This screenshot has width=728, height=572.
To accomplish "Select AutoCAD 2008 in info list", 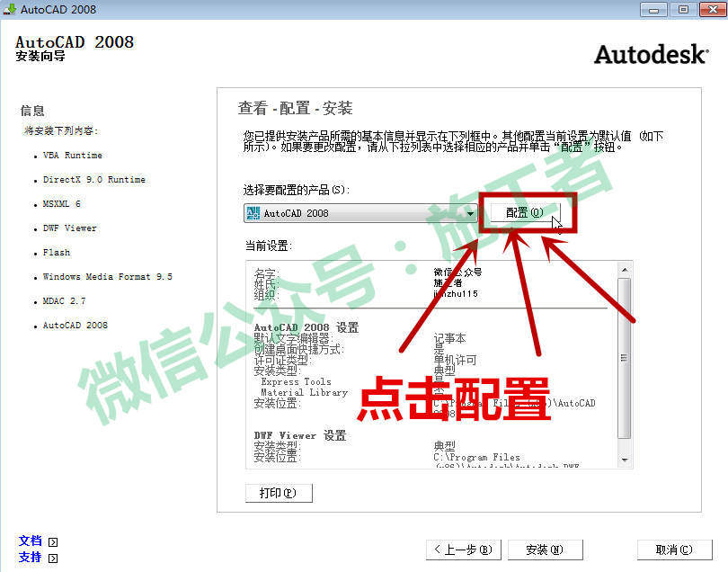I will click(75, 326).
